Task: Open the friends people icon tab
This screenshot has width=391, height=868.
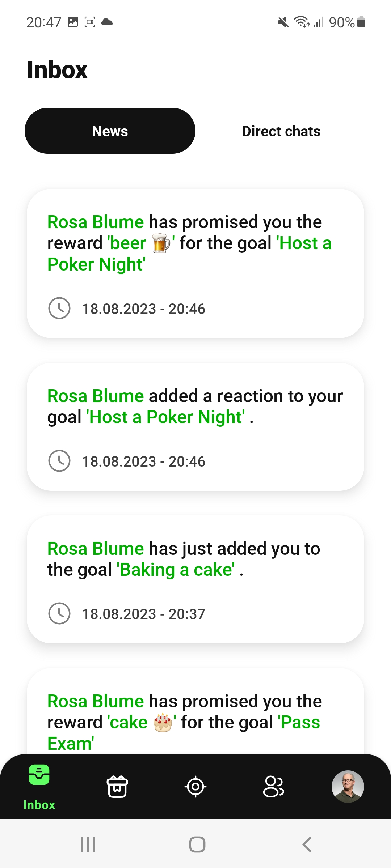Action: 273,787
